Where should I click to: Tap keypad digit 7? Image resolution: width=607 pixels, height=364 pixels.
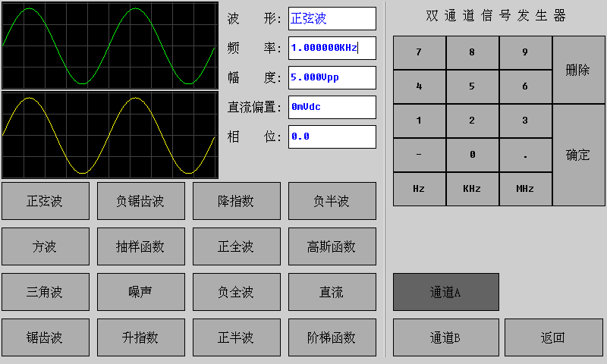pos(420,52)
